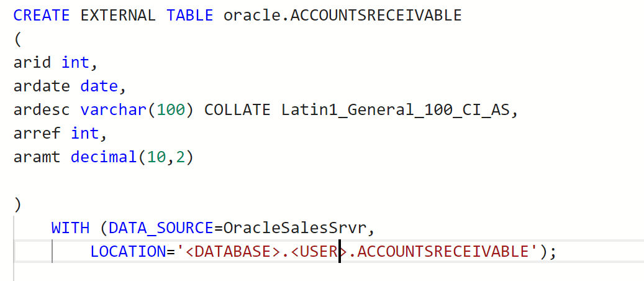Click oracle.ACCOUNTSRECEIVABLE table name
Image resolution: width=644 pixels, height=281 pixels.
point(343,16)
